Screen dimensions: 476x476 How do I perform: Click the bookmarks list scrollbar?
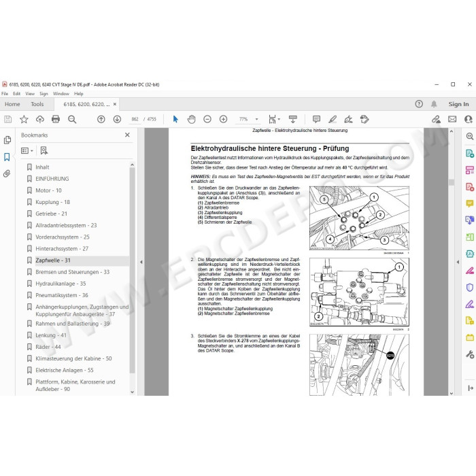point(132,270)
